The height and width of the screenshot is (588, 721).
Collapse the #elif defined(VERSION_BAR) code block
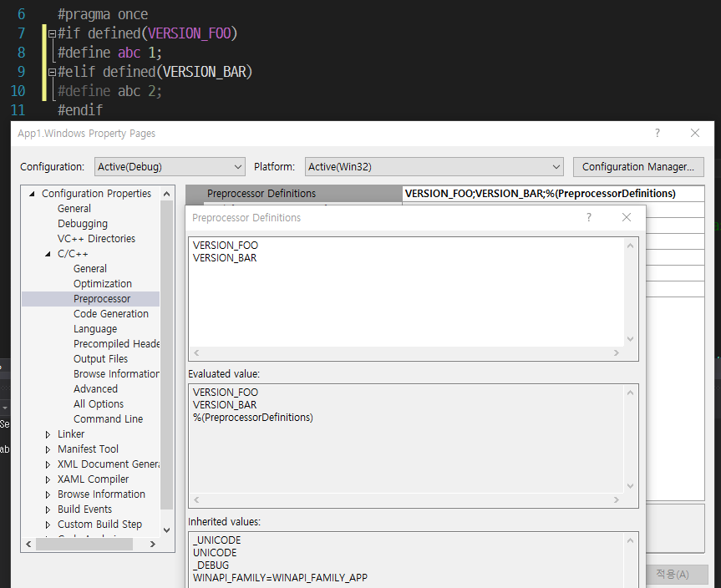pyautogui.click(x=52, y=72)
